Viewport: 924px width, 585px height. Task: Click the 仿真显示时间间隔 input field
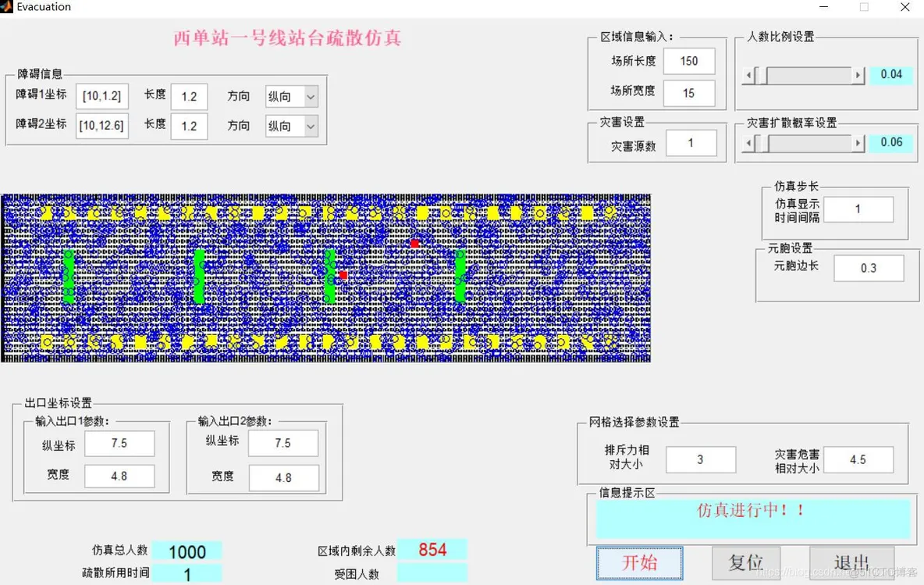858,209
